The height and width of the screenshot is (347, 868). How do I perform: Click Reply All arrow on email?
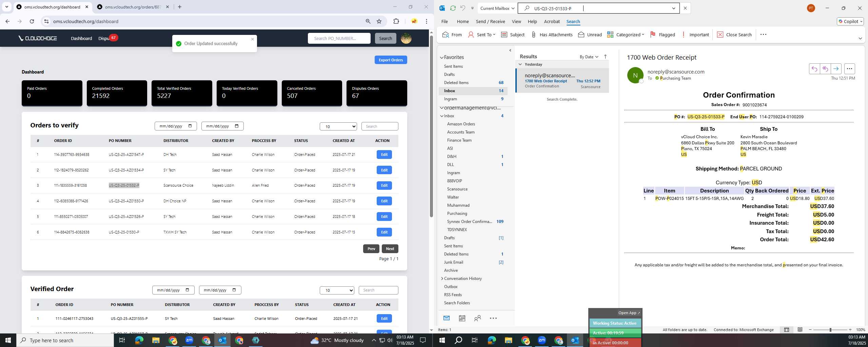click(x=825, y=69)
